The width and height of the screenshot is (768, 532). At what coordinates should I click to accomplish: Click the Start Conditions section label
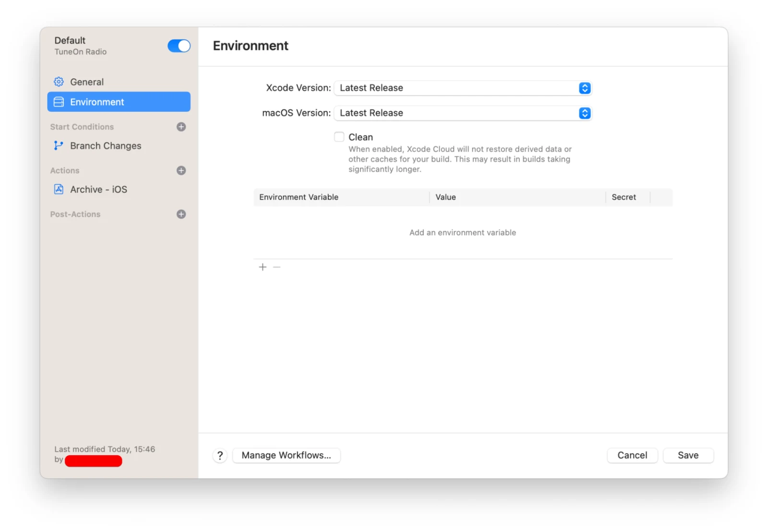(x=82, y=127)
